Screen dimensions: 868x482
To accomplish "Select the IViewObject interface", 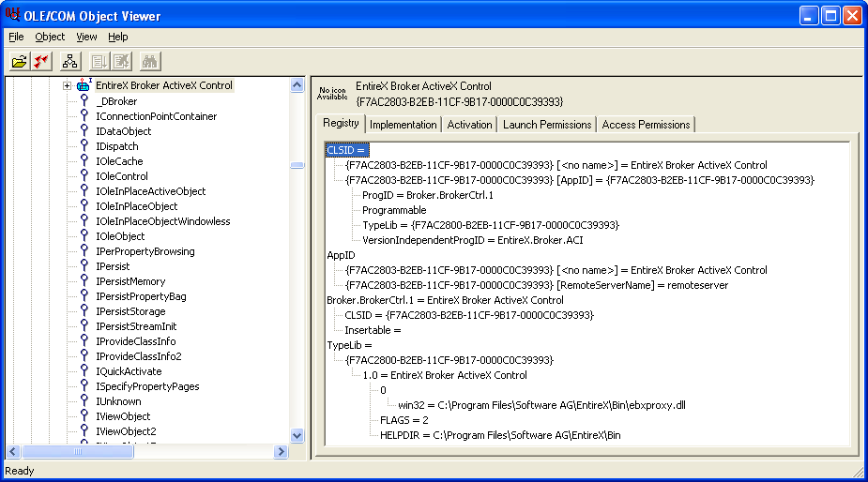I will click(x=123, y=416).
